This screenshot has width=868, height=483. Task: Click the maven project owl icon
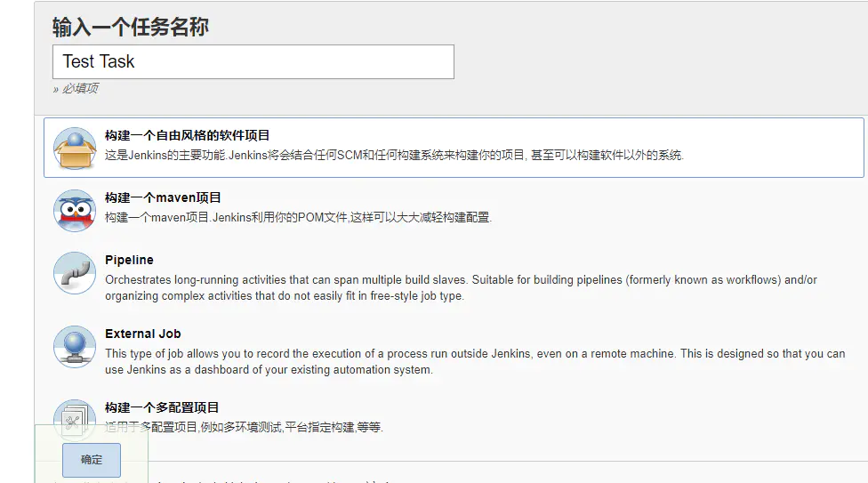75,211
